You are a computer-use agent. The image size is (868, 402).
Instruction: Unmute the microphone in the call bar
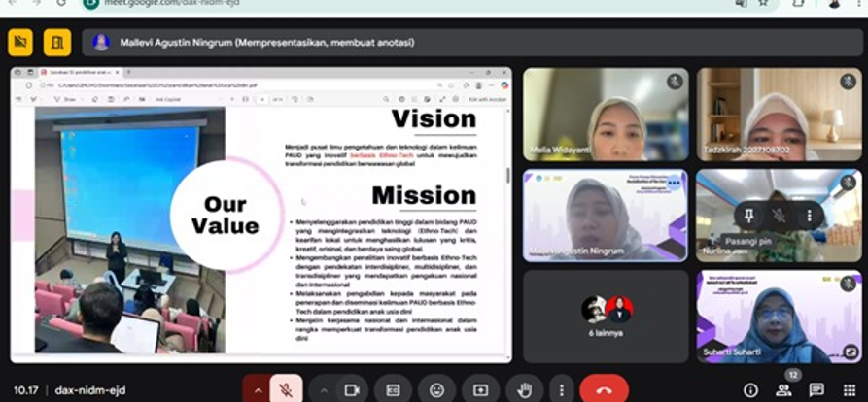285,389
